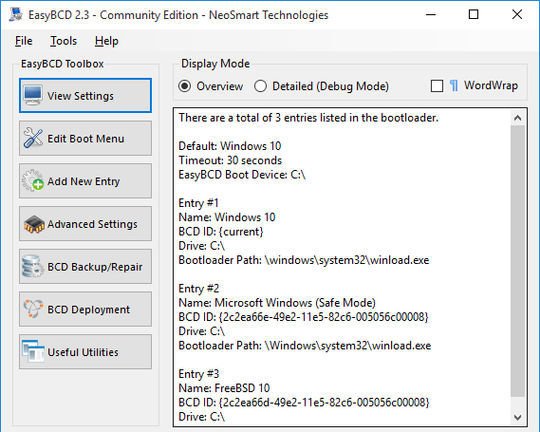Click the scrollbar down arrow
The height and width of the screenshot is (432, 540).
(517, 417)
